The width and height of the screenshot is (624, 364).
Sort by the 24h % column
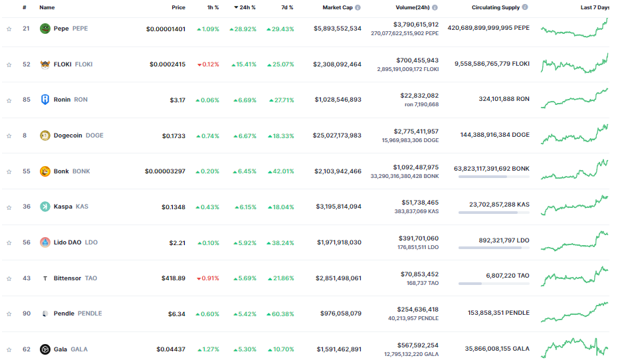click(245, 7)
